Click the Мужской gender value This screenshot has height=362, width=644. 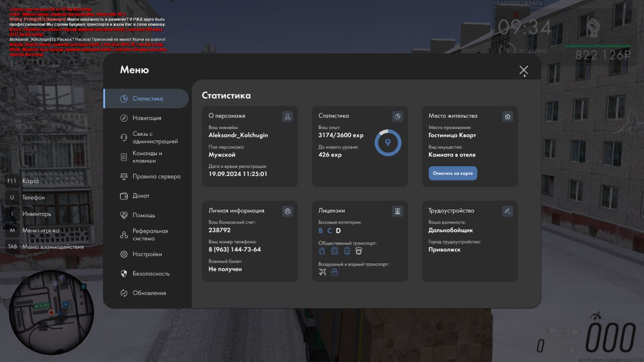(x=222, y=154)
